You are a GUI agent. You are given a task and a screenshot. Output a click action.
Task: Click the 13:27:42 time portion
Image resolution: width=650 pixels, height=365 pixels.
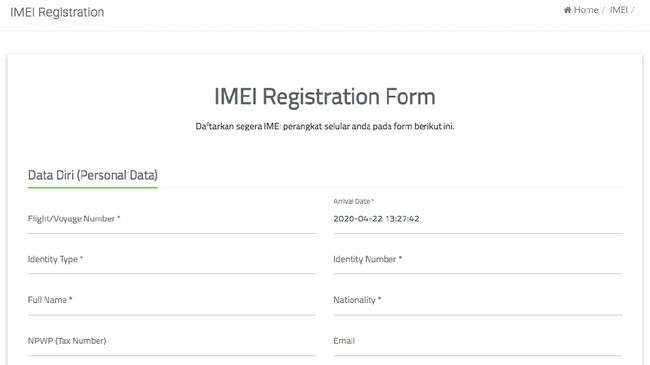pyautogui.click(x=403, y=219)
